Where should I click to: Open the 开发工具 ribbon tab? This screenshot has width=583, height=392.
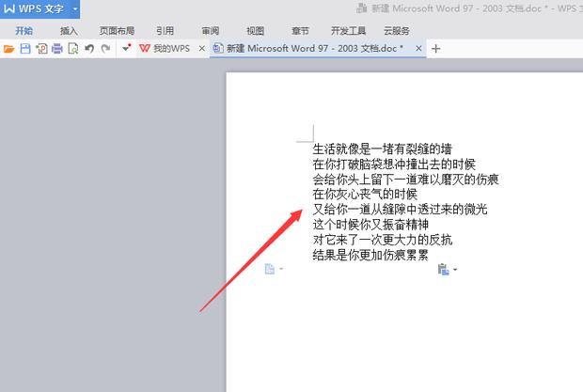point(348,30)
